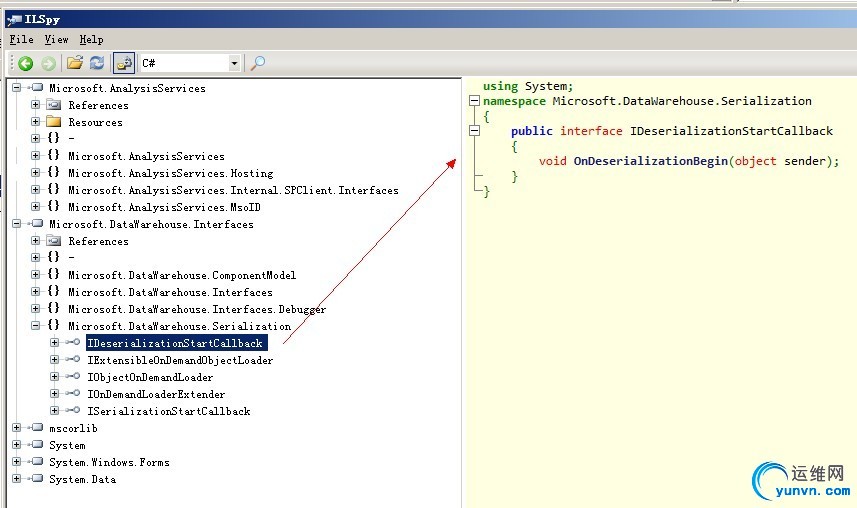This screenshot has width=857, height=508.
Task: Open the View menu
Action: (x=56, y=39)
